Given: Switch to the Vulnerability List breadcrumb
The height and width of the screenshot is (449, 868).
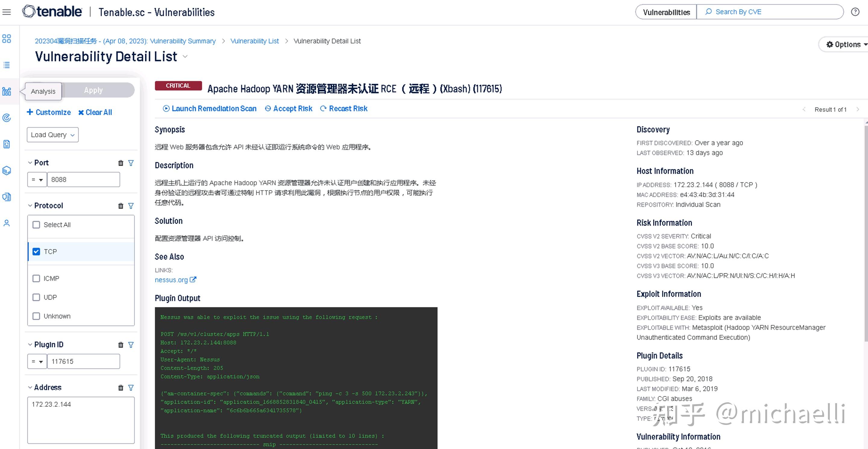Looking at the screenshot, I should click(254, 41).
